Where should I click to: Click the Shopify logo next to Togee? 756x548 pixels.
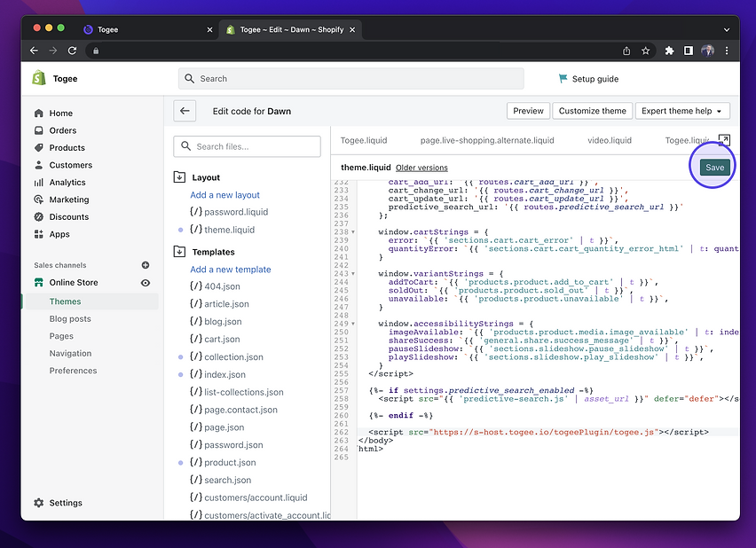[39, 78]
